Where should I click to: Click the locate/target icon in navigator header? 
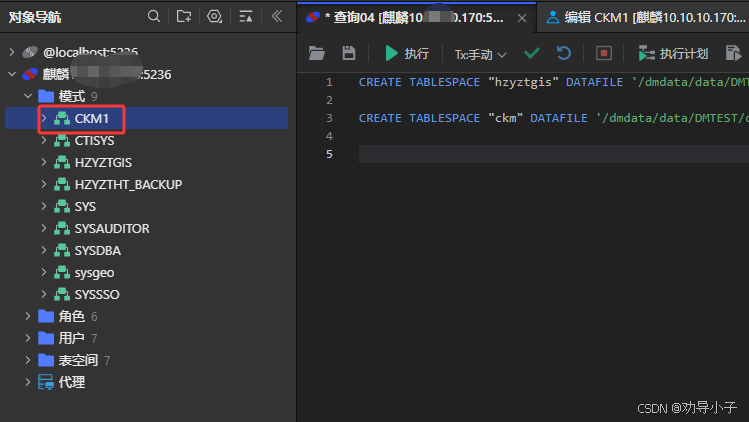[214, 16]
